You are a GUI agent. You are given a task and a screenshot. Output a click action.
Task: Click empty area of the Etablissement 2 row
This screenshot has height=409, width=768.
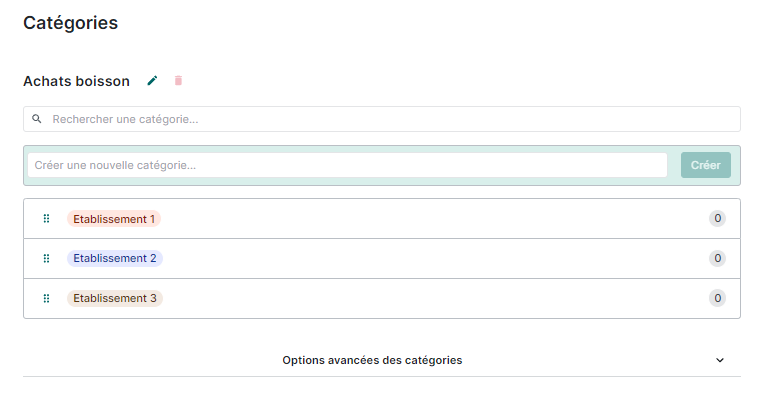[430, 258]
